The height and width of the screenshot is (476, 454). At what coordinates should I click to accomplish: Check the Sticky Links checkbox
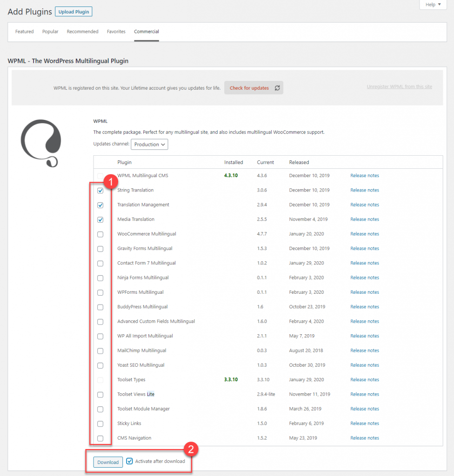pos(100,423)
